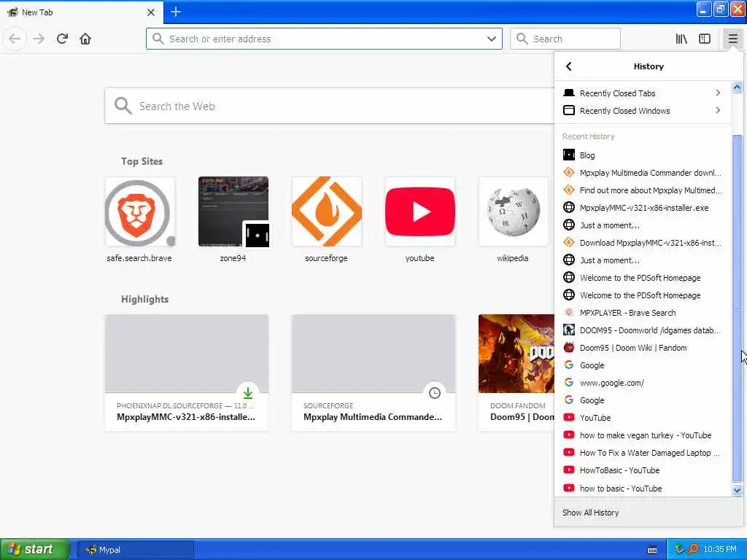The width and height of the screenshot is (747, 560).
Task: Open HowToBasic - YouTube history entry
Action: click(x=642, y=470)
